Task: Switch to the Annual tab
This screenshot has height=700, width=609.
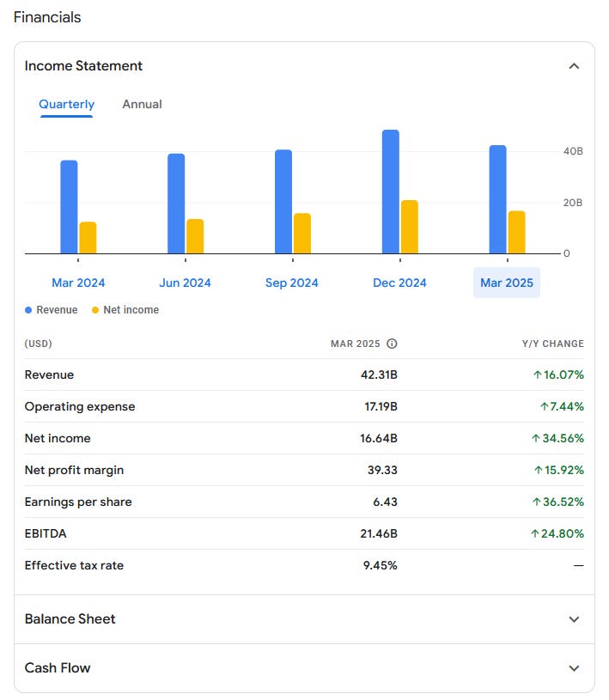Action: pyautogui.click(x=142, y=104)
